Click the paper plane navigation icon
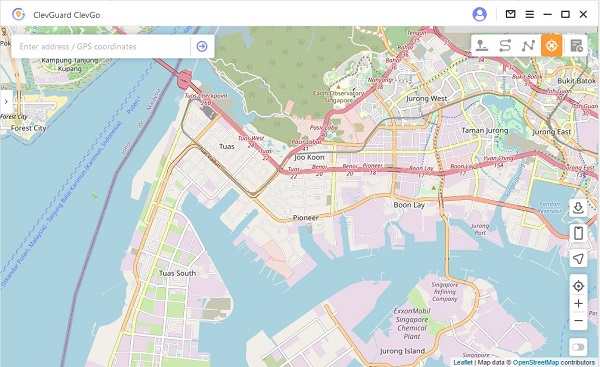 578,258
